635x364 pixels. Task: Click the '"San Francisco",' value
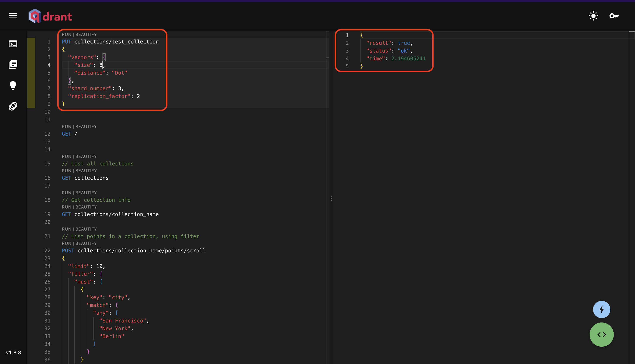point(124,321)
